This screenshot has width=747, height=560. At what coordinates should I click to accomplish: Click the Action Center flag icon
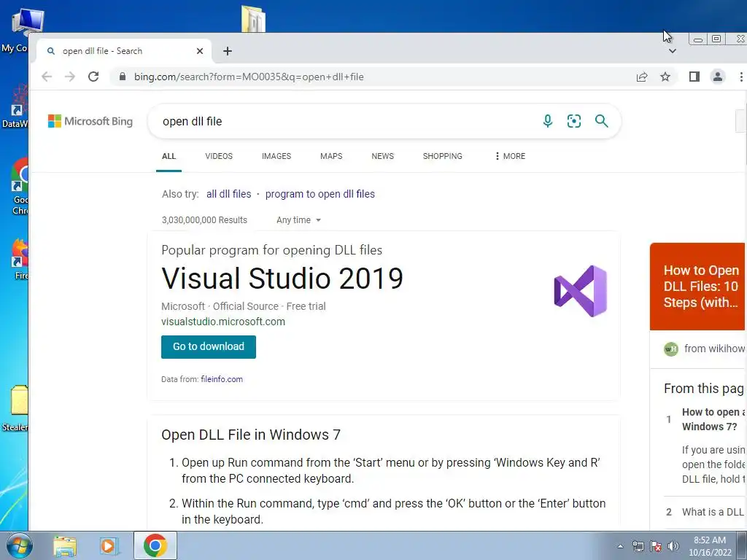coord(656,546)
